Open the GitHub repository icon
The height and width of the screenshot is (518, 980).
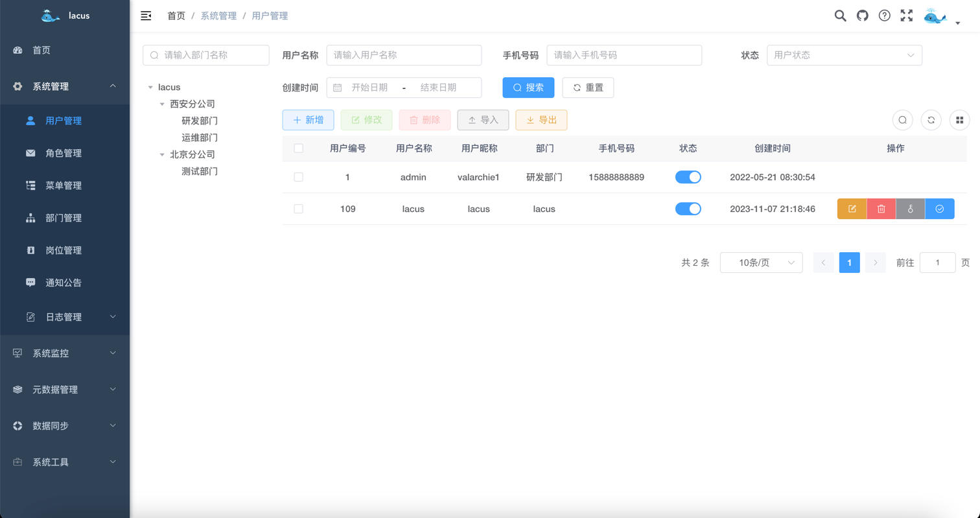point(862,16)
